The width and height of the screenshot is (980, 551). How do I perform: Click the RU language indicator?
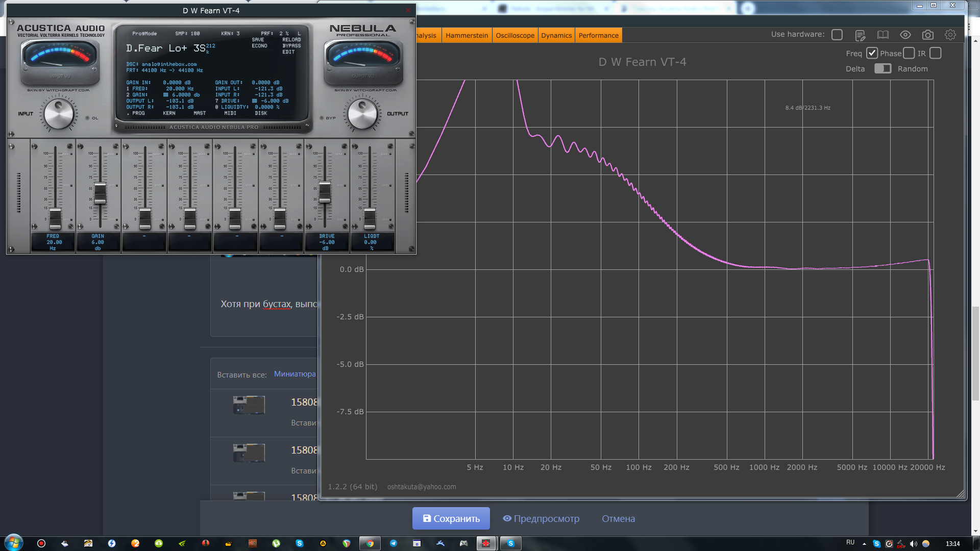(x=850, y=542)
